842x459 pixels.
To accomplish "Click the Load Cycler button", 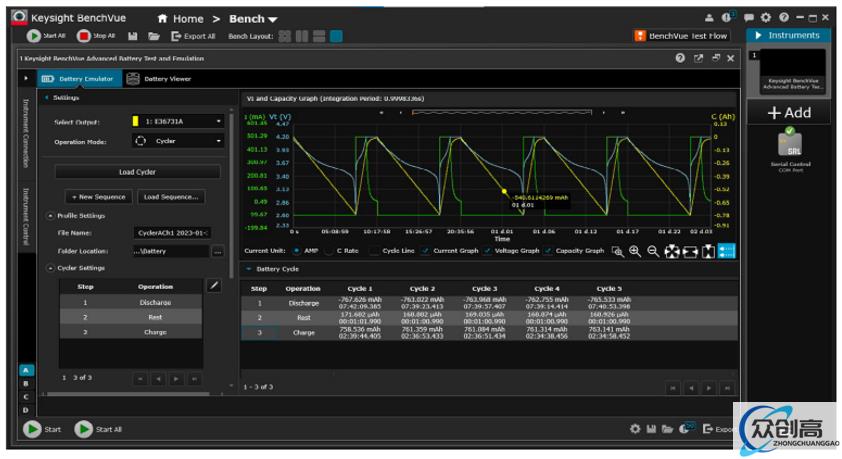I will coord(137,172).
